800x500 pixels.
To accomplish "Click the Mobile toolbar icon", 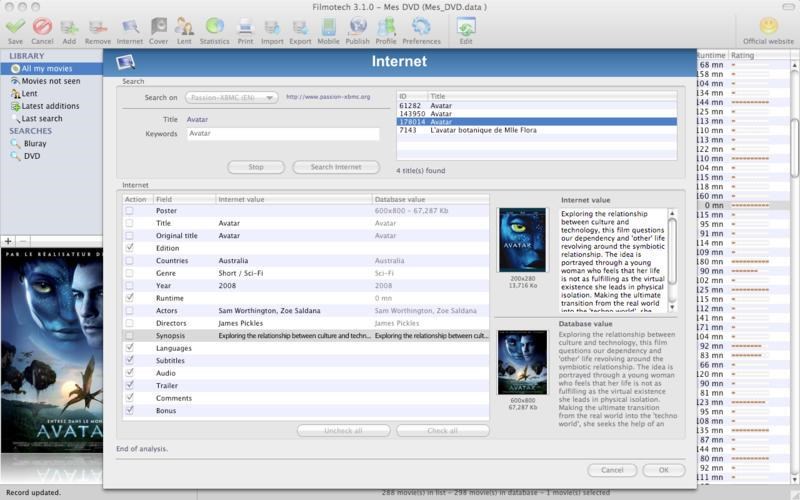I will click(x=329, y=27).
